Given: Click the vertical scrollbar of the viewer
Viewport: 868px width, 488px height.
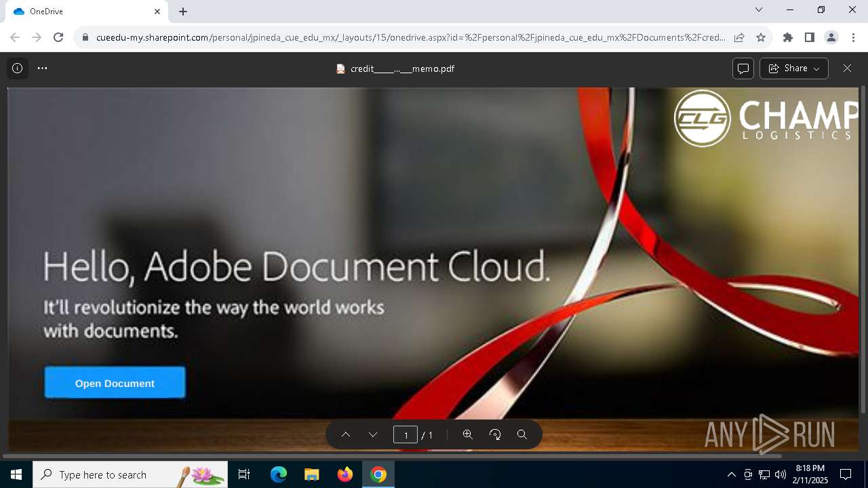Looking at the screenshot, I should (863, 249).
